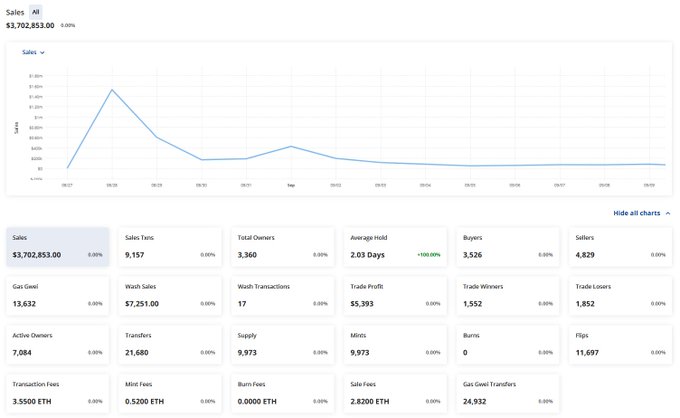Select the Wash Sales metric card
680x418 pixels.
tap(170, 296)
